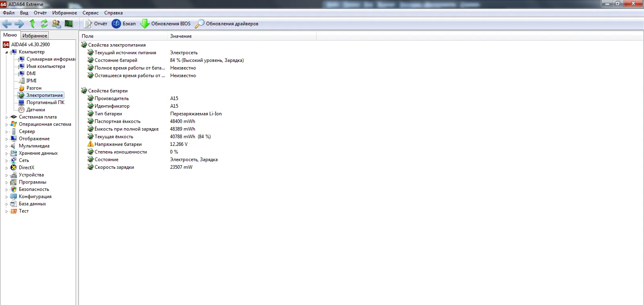Click the Программы category icon
The height and width of the screenshot is (305, 644).
(x=14, y=182)
